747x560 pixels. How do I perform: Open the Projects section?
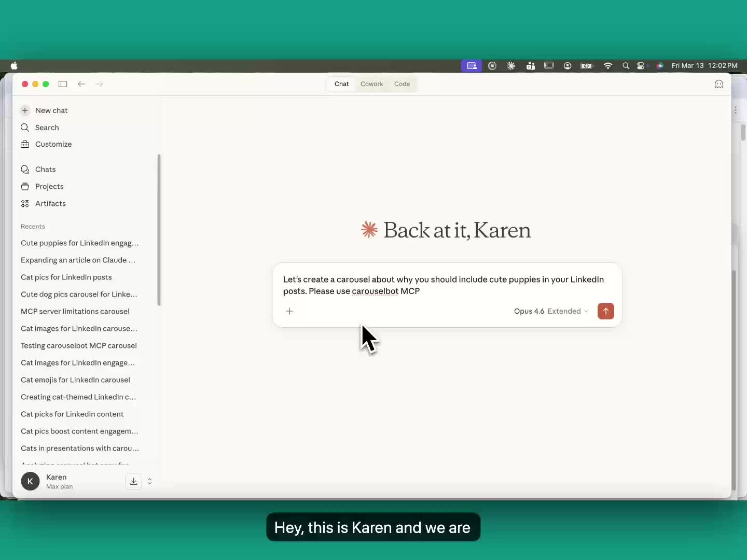pos(49,187)
